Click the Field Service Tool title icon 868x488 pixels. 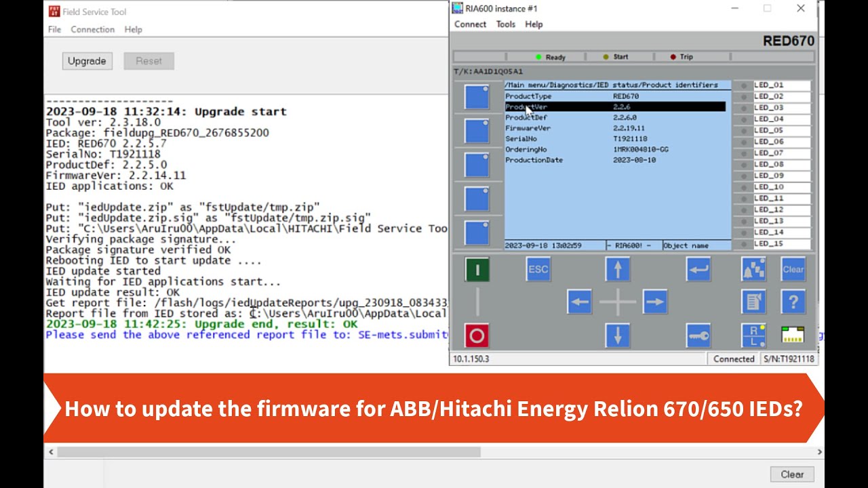pyautogui.click(x=54, y=12)
